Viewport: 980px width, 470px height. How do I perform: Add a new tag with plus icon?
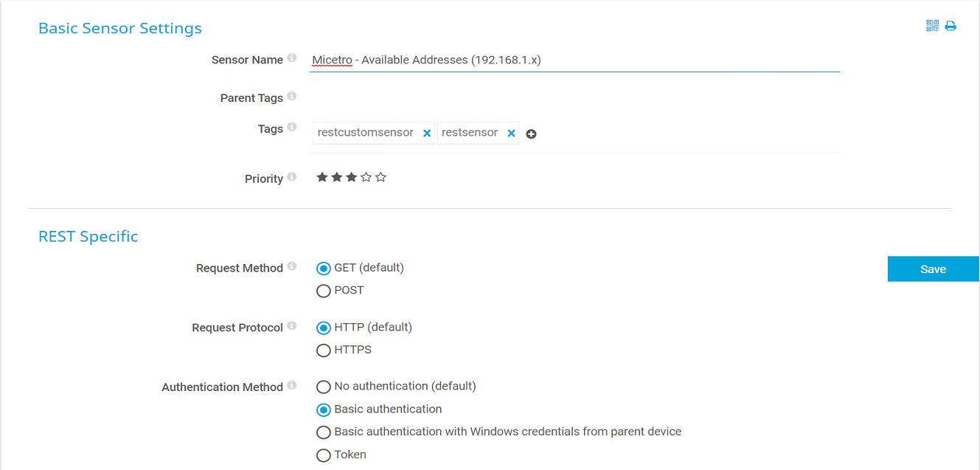click(x=531, y=134)
